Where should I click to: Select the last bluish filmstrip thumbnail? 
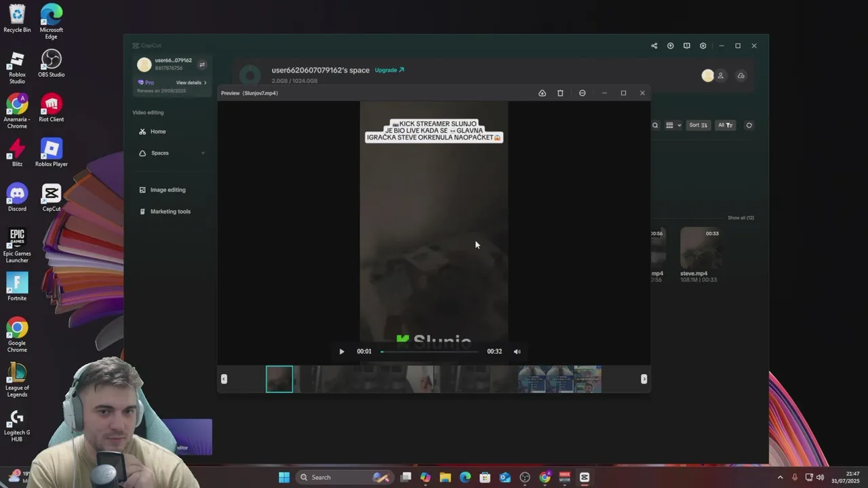tap(587, 379)
